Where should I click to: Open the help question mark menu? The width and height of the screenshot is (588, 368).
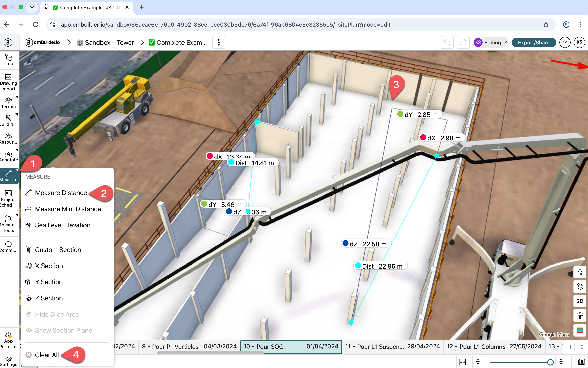pyautogui.click(x=565, y=42)
